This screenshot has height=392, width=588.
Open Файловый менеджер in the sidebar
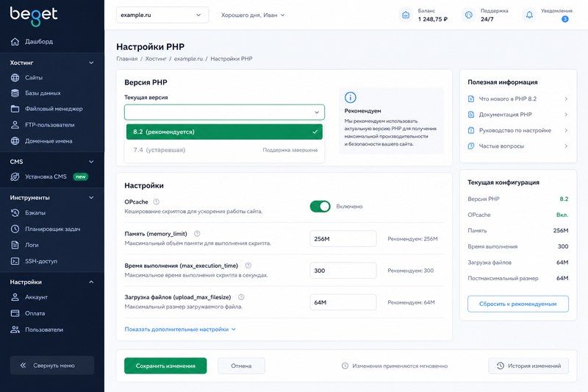point(54,109)
